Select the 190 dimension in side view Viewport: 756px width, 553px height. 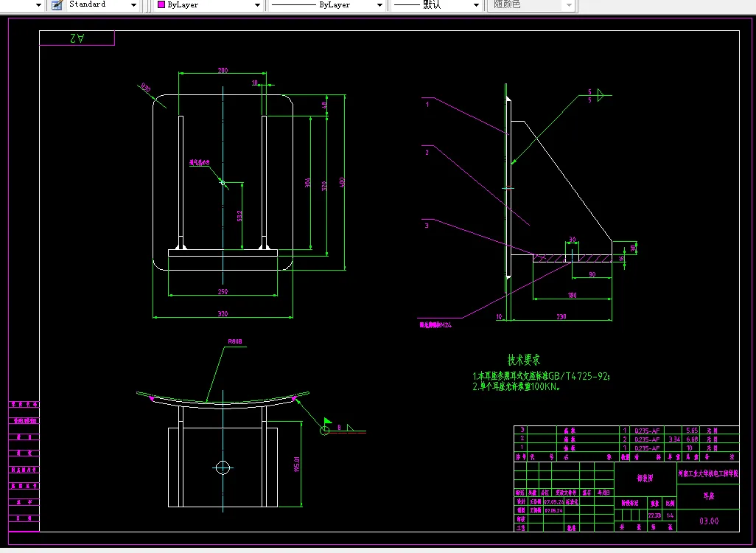coord(573,296)
